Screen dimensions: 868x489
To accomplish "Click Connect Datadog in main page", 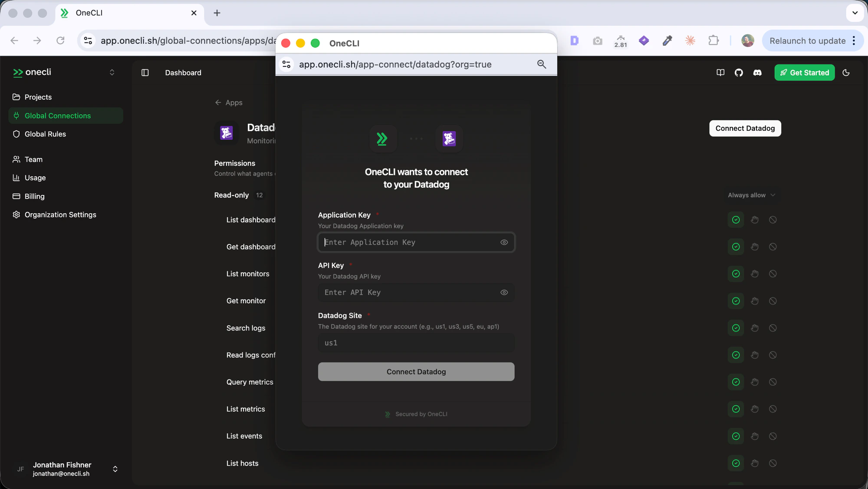I will coord(745,128).
